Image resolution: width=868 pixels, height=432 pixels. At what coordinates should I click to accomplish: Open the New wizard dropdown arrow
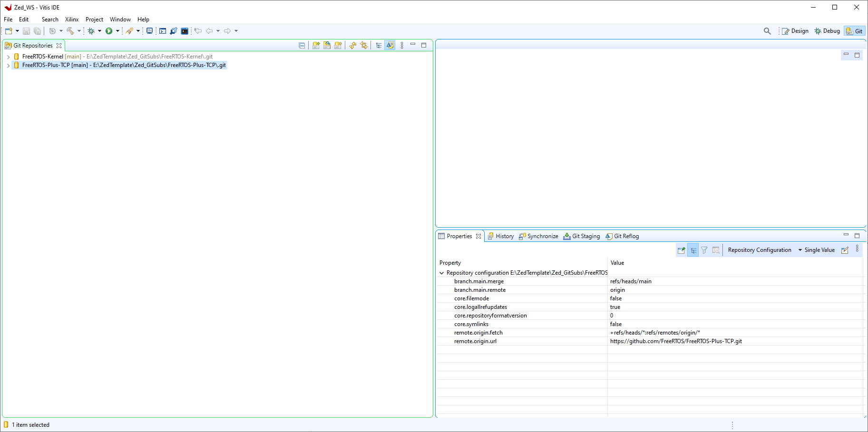click(x=18, y=31)
